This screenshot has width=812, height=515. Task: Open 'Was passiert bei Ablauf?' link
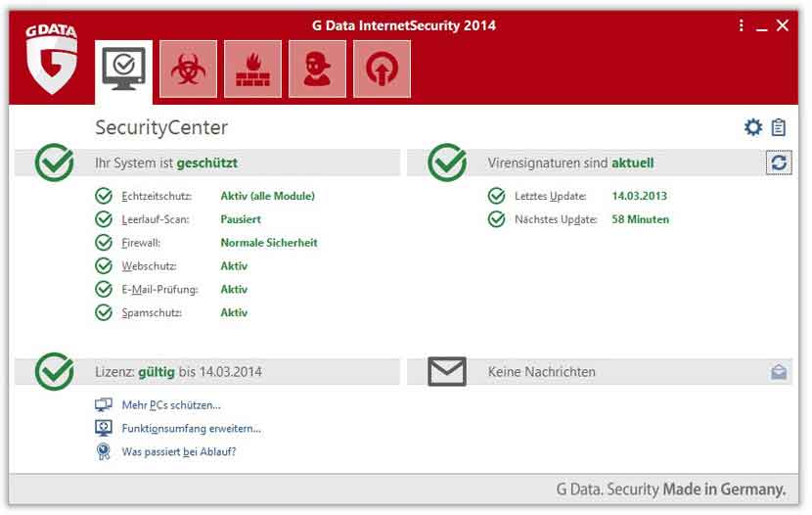[179, 452]
